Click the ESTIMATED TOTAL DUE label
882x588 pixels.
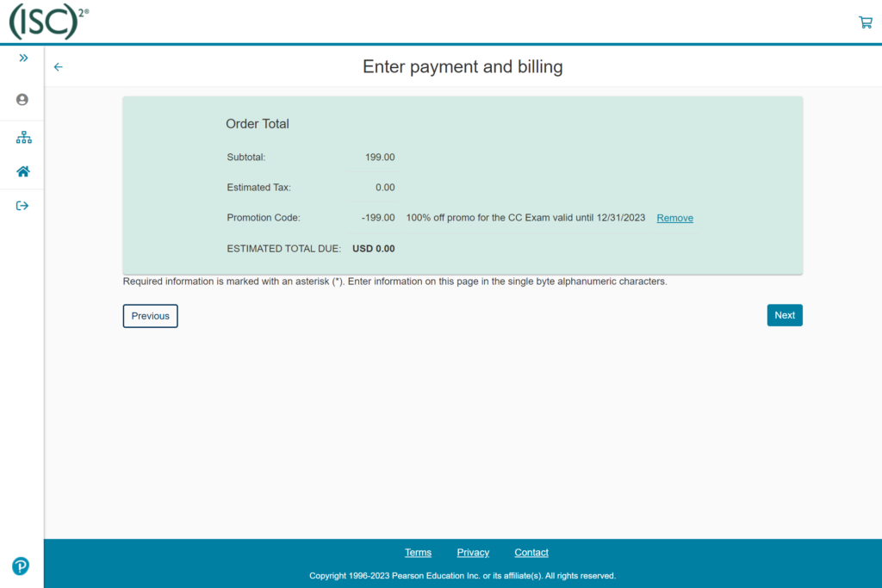tap(283, 249)
